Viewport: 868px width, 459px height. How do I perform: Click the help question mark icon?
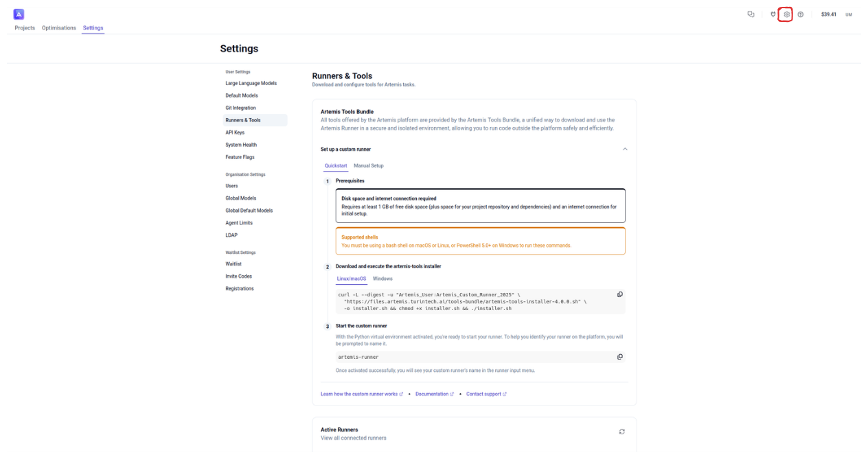point(801,14)
